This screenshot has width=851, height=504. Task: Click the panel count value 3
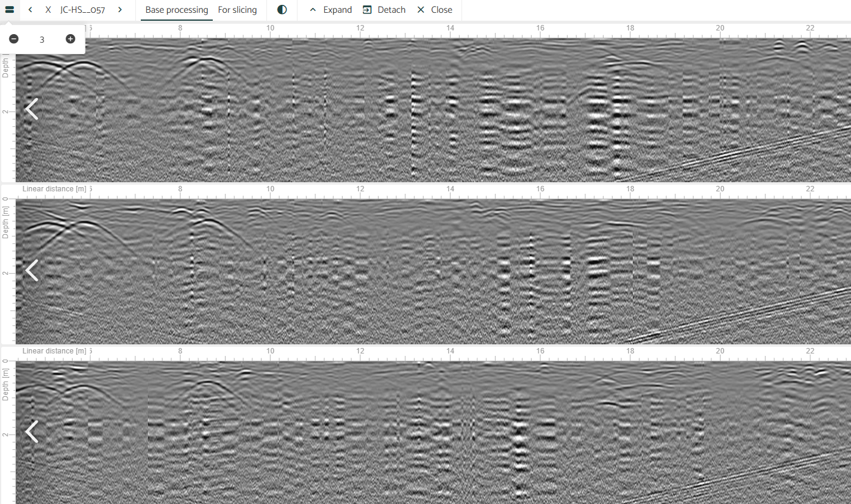pos(42,40)
